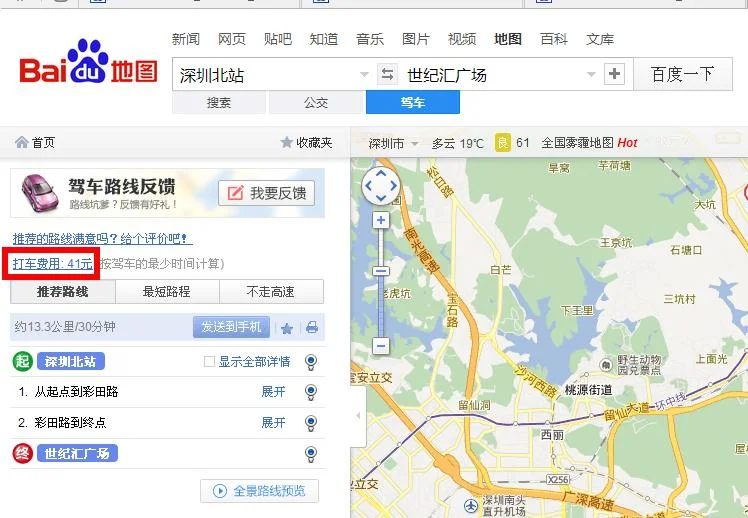Click the 留仙大道 road label on the map
The width and height of the screenshot is (748, 518).
pyautogui.click(x=627, y=412)
